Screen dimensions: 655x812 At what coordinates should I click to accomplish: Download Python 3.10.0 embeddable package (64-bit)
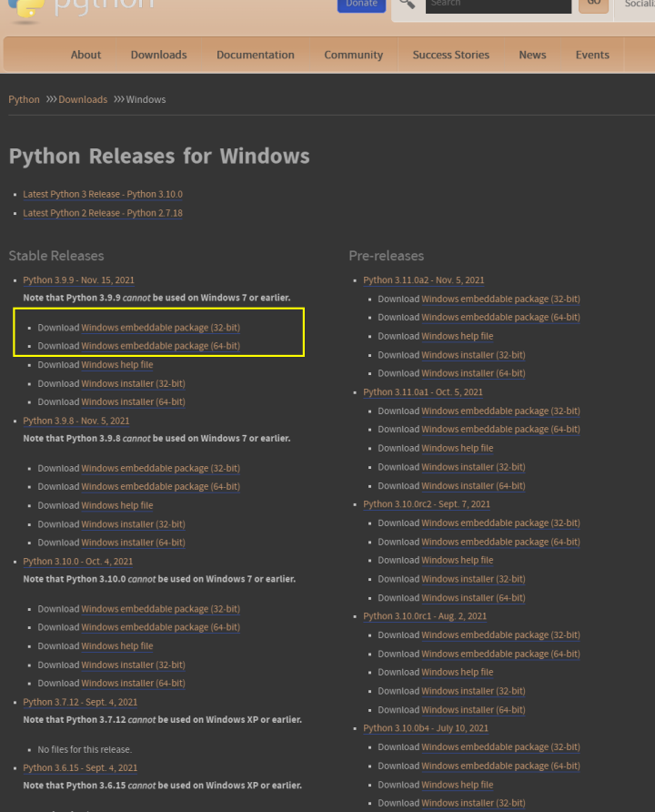tap(160, 627)
